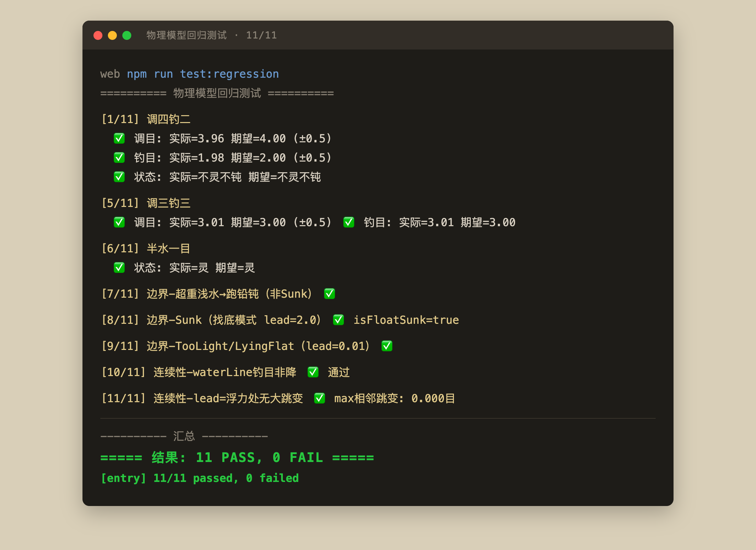Click the '结果: 11 PASS, 0 FAIL' summary line
Viewport: 756px width, 550px height.
[237, 458]
